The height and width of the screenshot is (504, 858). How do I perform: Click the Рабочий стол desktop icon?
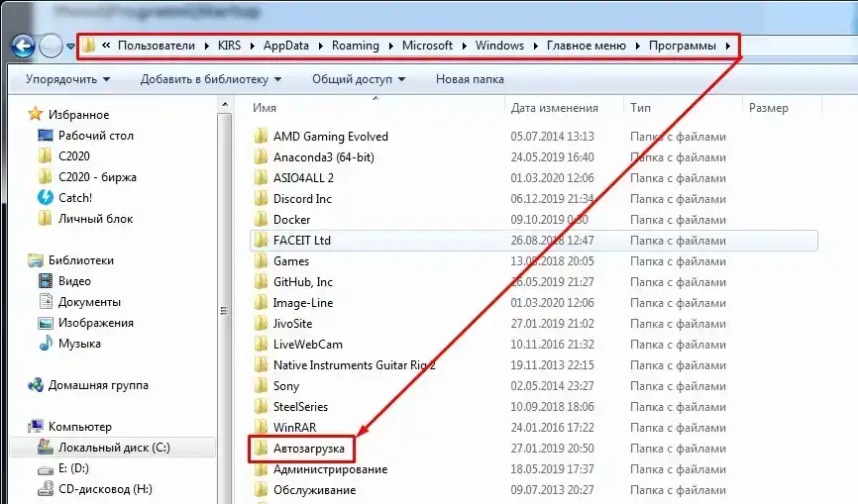pyautogui.click(x=45, y=135)
